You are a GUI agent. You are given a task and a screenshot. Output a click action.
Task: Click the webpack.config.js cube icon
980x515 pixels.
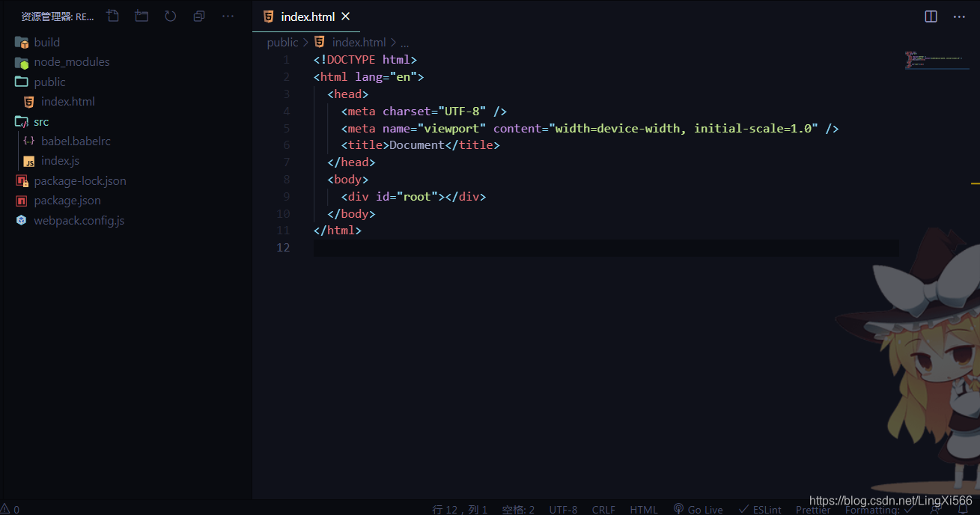pyautogui.click(x=21, y=220)
